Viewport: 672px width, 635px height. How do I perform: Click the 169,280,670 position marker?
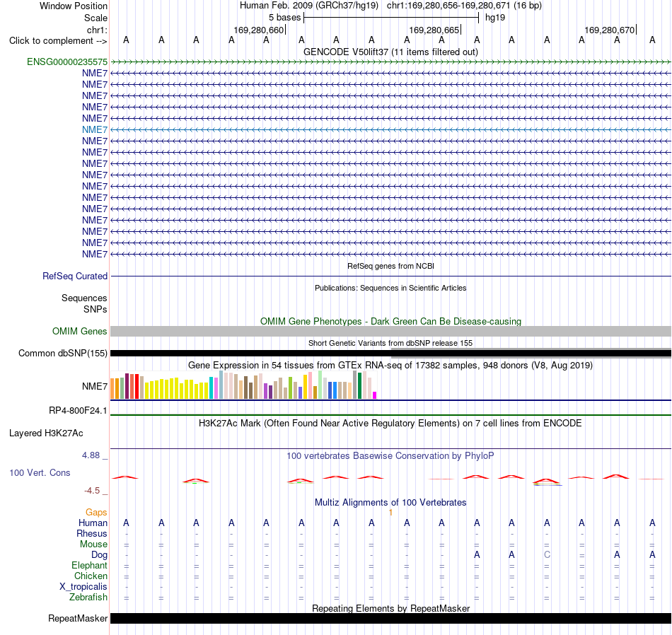(x=610, y=30)
